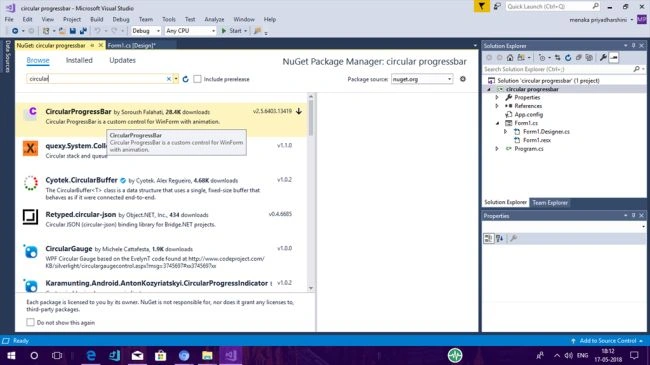The image size is (650, 365).
Task: Start debugging with the green Start button
Action: (232, 31)
